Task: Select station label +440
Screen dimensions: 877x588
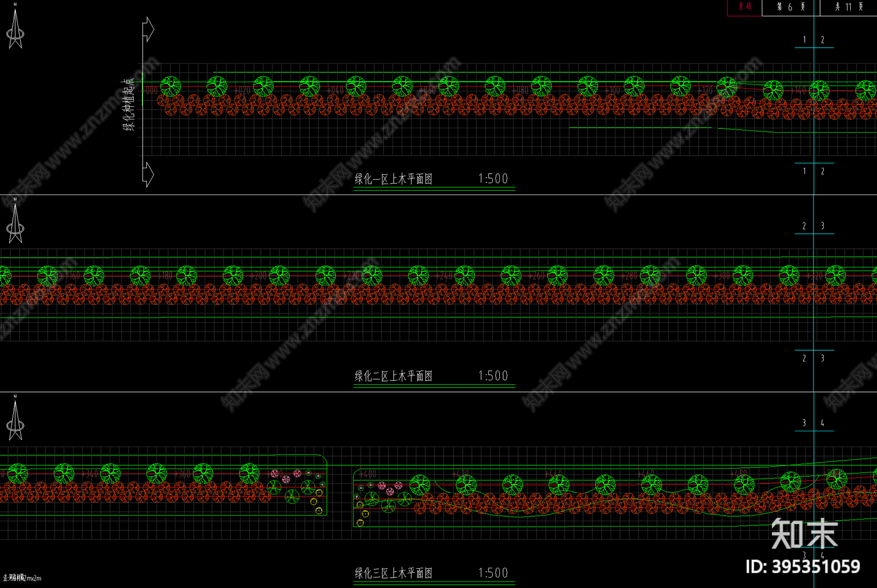Action: (553, 473)
